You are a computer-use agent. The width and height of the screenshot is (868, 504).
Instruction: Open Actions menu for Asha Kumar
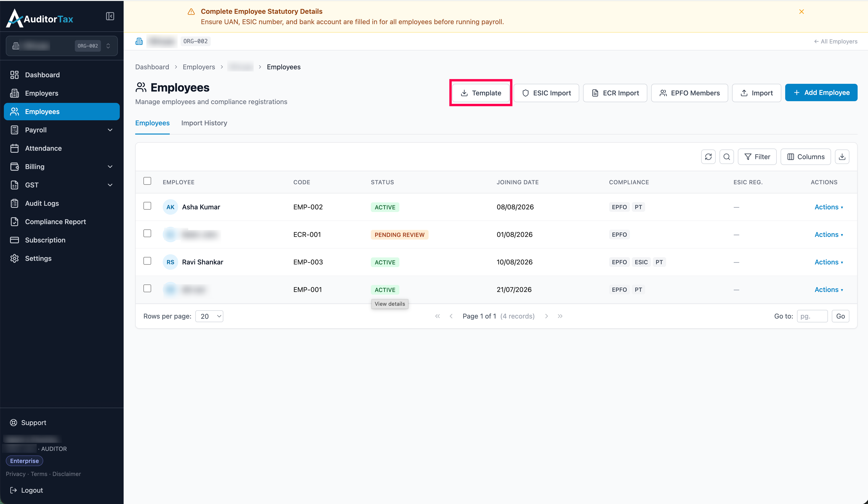tap(829, 207)
